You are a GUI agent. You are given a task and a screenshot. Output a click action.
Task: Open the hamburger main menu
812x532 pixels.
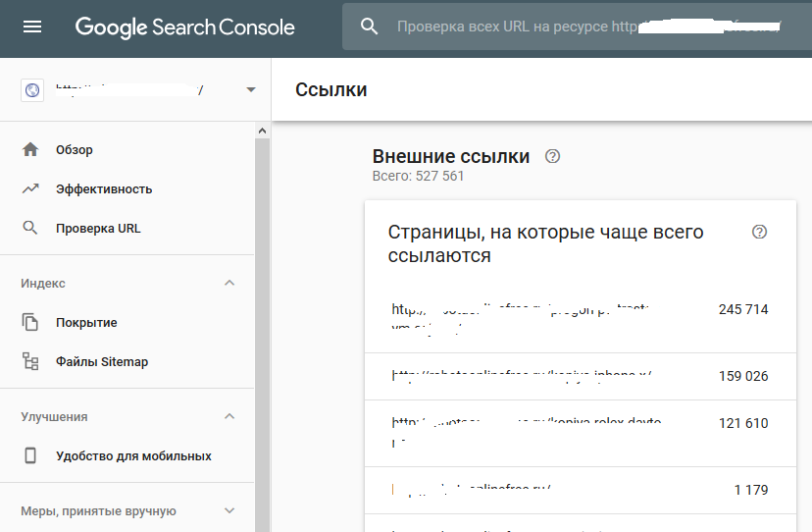pyautogui.click(x=32, y=27)
